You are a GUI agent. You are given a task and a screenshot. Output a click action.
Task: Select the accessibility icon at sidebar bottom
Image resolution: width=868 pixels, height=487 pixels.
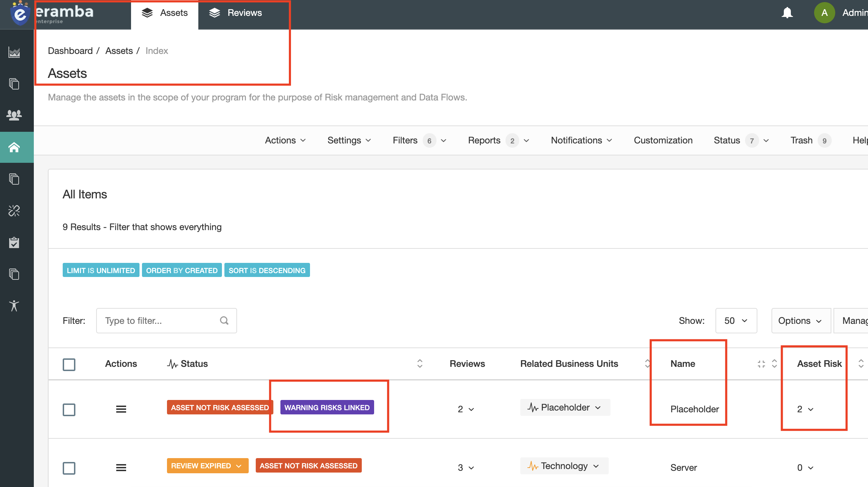coord(14,306)
